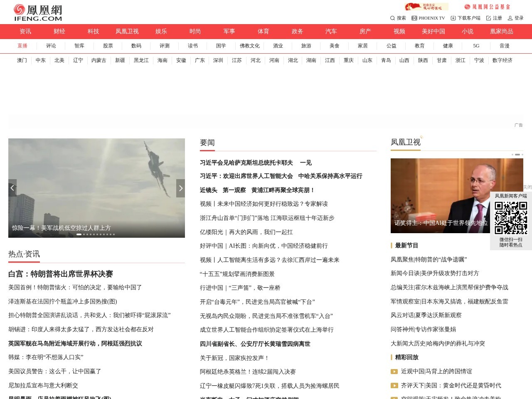Open the 视频 main nav tab
532x399 pixels.
(399, 32)
